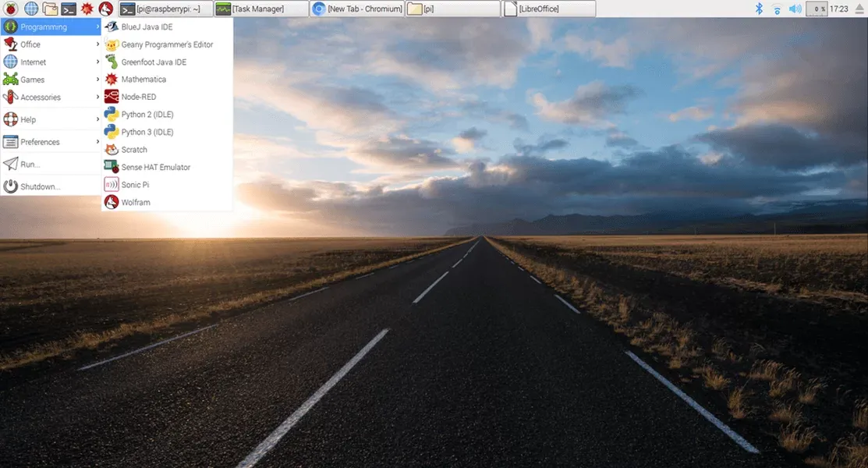
Task: Switch to the Task Manager taskbar window
Action: tap(261, 9)
